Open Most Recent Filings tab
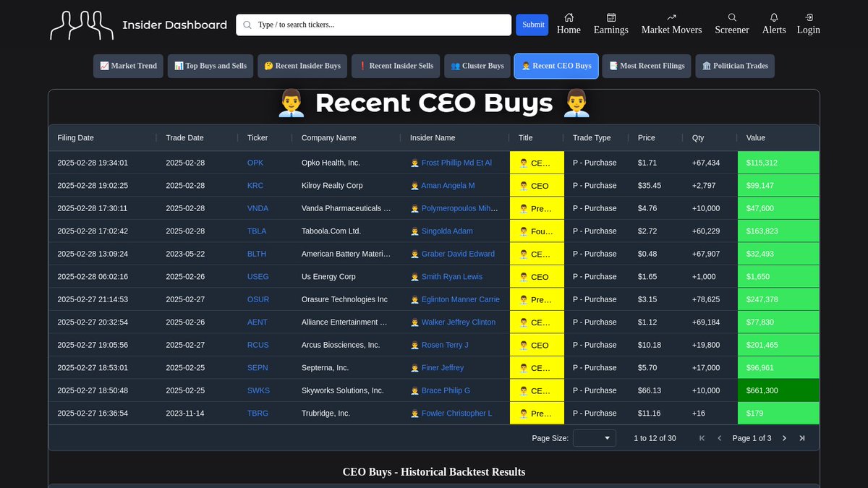 647,66
